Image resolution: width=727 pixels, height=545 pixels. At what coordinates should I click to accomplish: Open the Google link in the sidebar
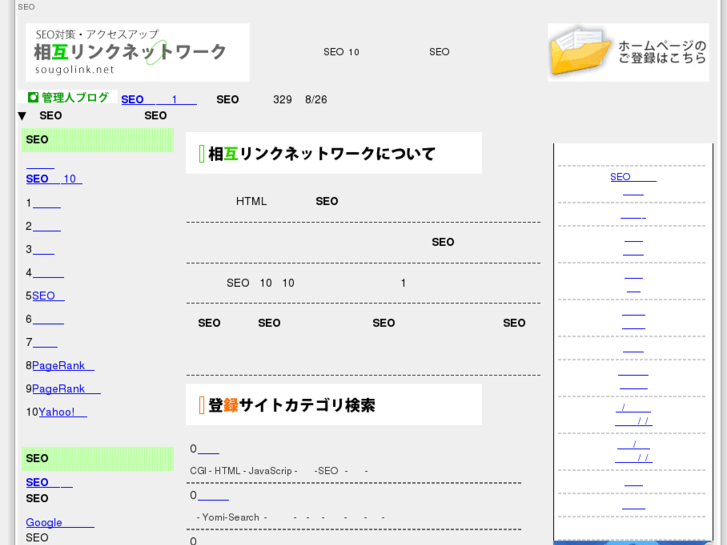(x=59, y=522)
